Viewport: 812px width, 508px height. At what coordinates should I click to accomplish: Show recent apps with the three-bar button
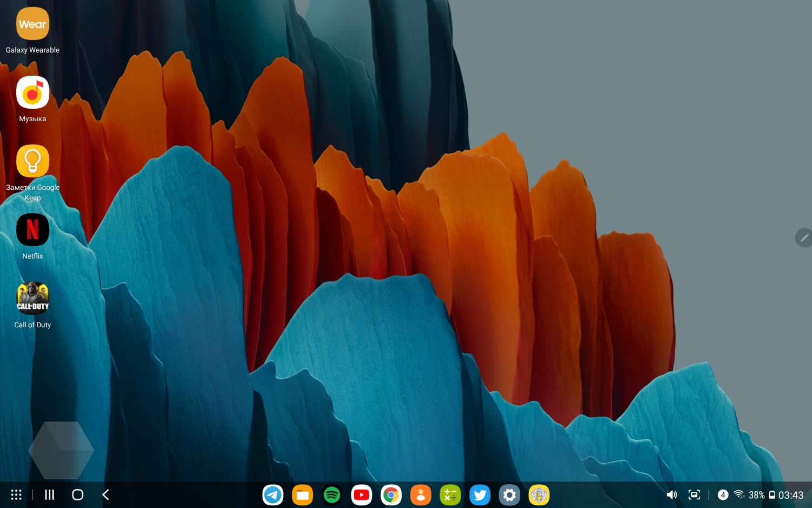pyautogui.click(x=49, y=495)
